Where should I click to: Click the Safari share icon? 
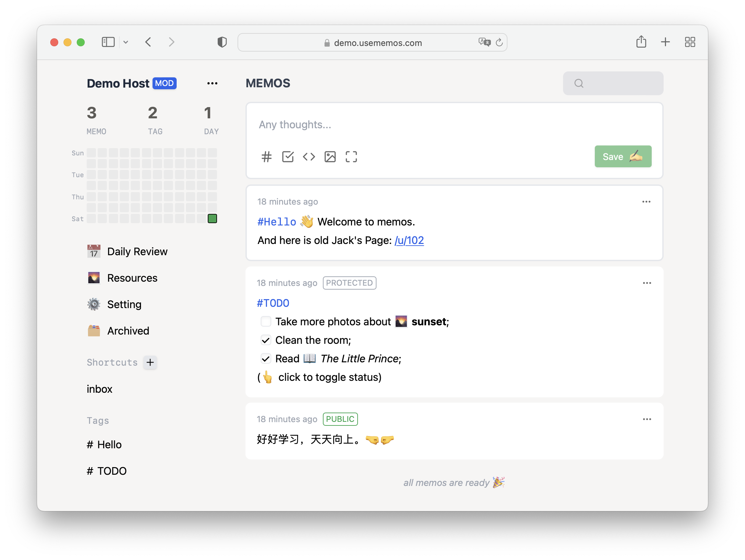(641, 42)
